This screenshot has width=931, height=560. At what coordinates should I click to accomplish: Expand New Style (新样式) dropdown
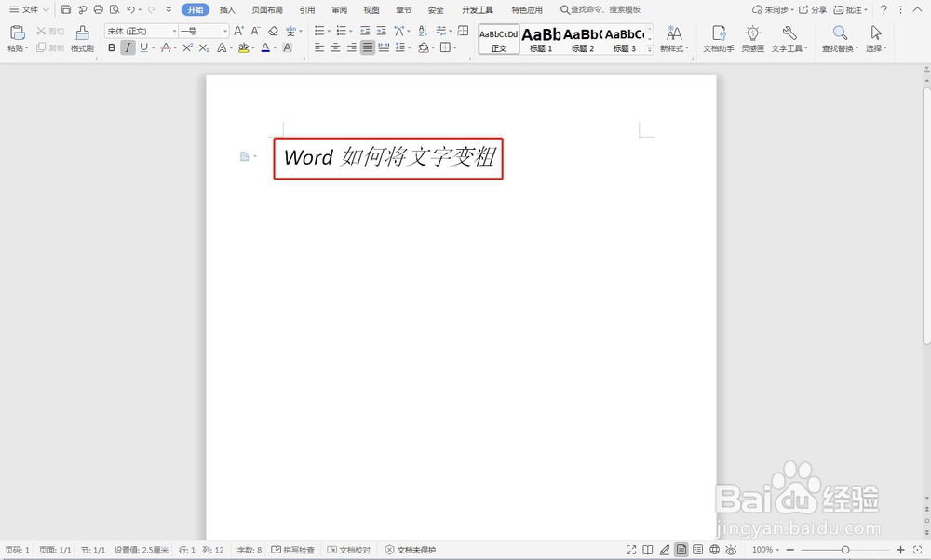686,48
